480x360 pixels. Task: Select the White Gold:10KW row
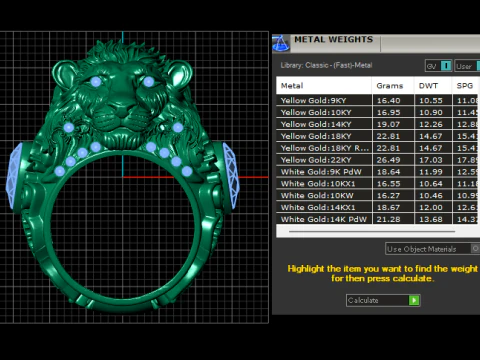pos(378,195)
